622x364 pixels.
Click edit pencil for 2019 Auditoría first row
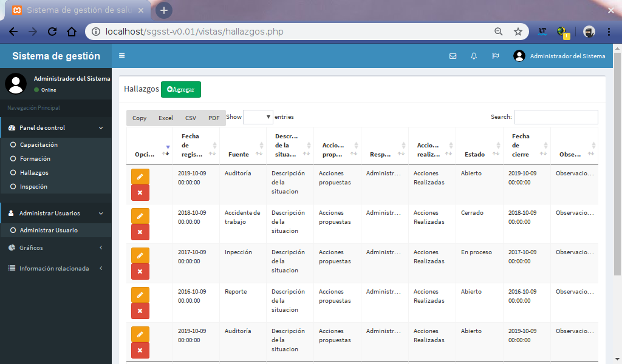pos(140,177)
